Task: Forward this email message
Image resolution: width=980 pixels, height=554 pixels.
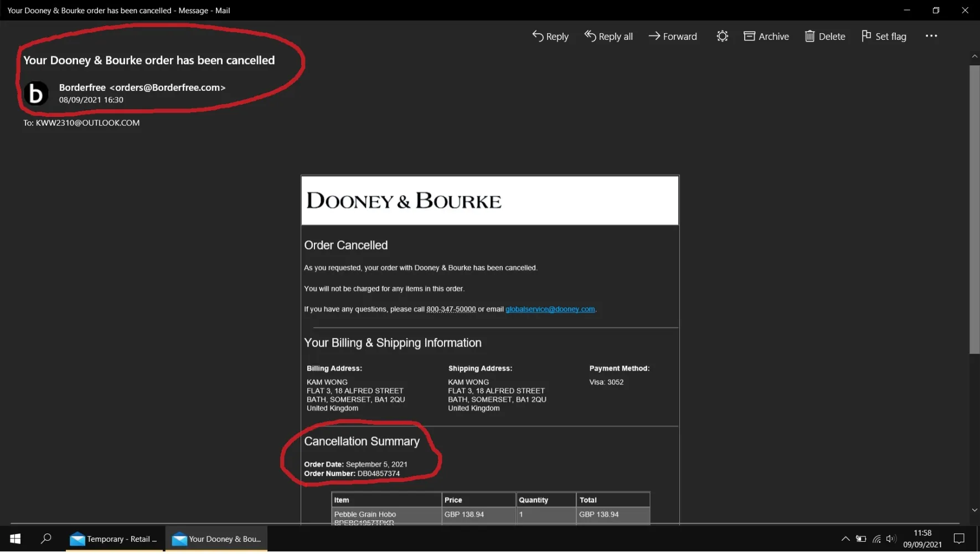Action: click(673, 37)
